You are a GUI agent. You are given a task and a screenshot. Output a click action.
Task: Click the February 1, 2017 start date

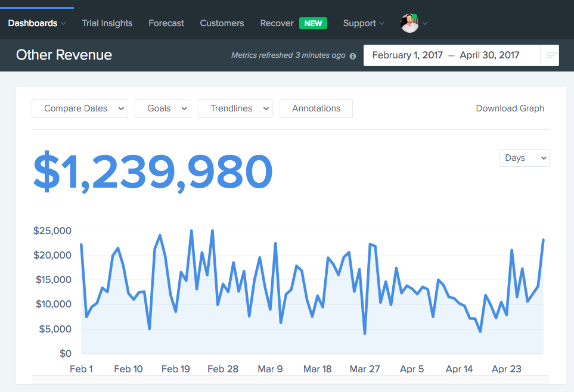[x=408, y=55]
